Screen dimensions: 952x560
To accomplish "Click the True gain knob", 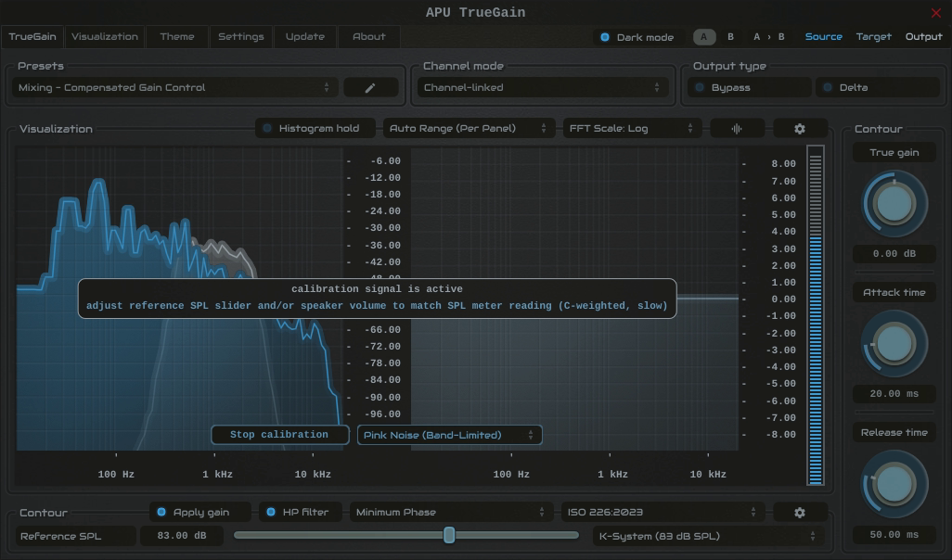I will point(894,204).
